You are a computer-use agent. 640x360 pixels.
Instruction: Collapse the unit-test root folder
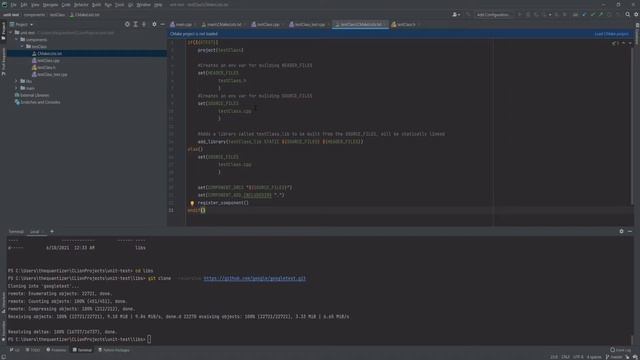point(11,33)
